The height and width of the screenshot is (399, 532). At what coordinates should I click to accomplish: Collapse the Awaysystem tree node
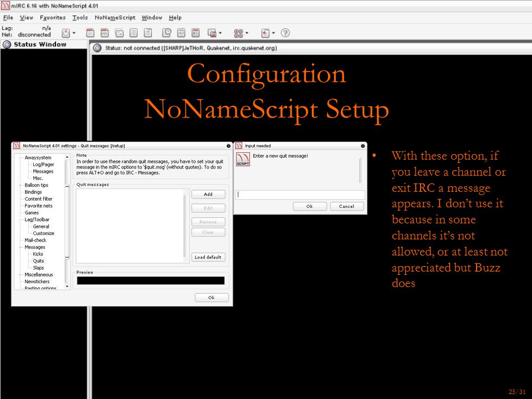tap(21, 158)
